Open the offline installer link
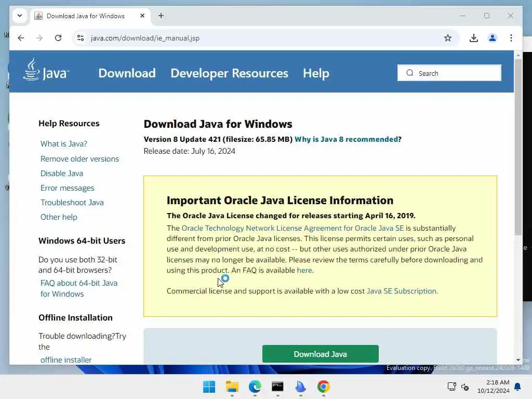This screenshot has height=399, width=532. 66,360
